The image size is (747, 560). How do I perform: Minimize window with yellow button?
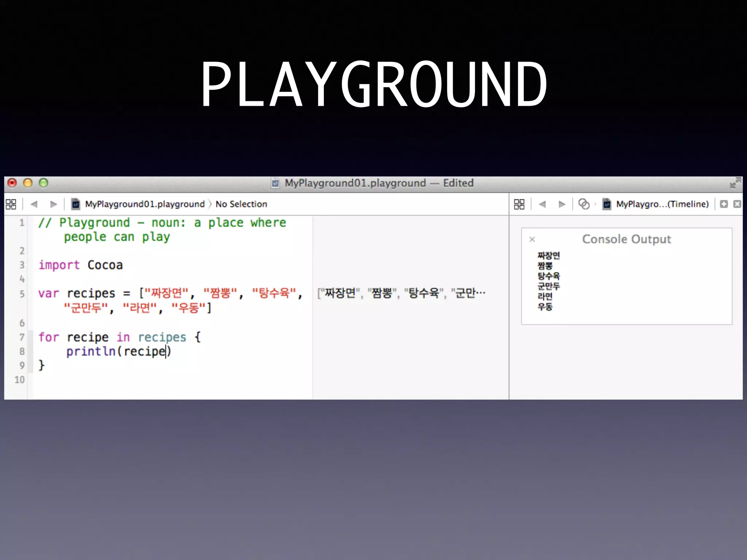point(28,183)
